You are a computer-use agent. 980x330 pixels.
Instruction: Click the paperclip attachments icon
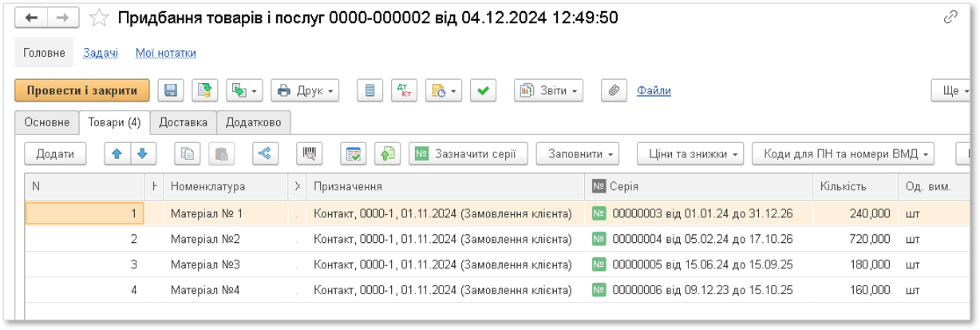coord(614,91)
